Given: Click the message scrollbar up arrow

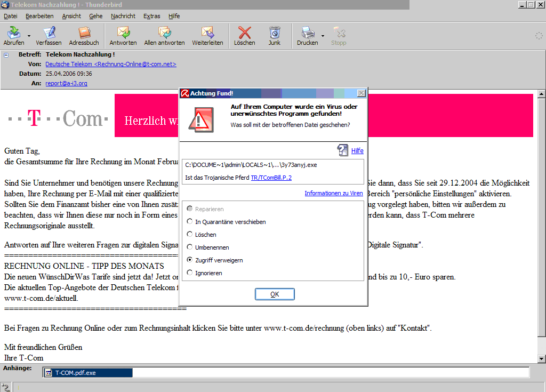Looking at the screenshot, I should tap(542, 94).
